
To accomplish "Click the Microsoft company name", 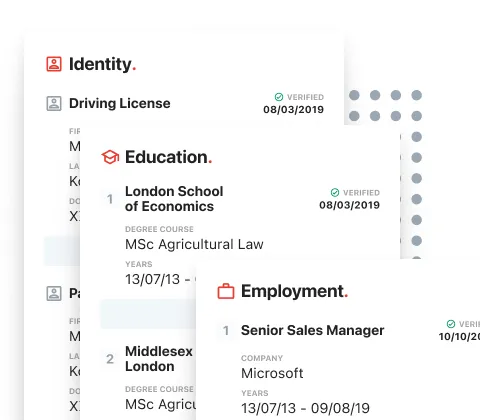I will [x=272, y=373].
